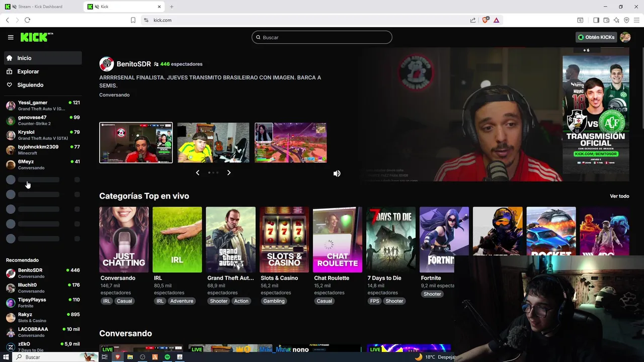Open the 7 Days to Die category card
This screenshot has width=644, height=362.
click(x=391, y=240)
